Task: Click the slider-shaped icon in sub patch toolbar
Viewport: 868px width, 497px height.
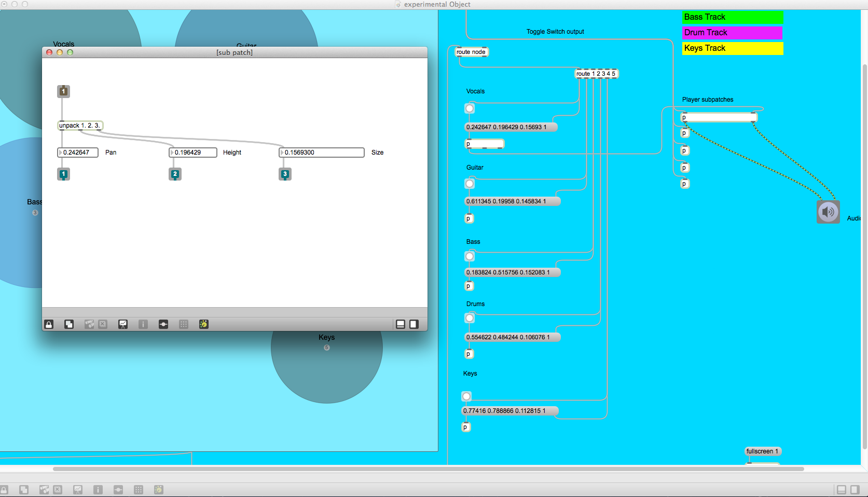Action: 163,324
